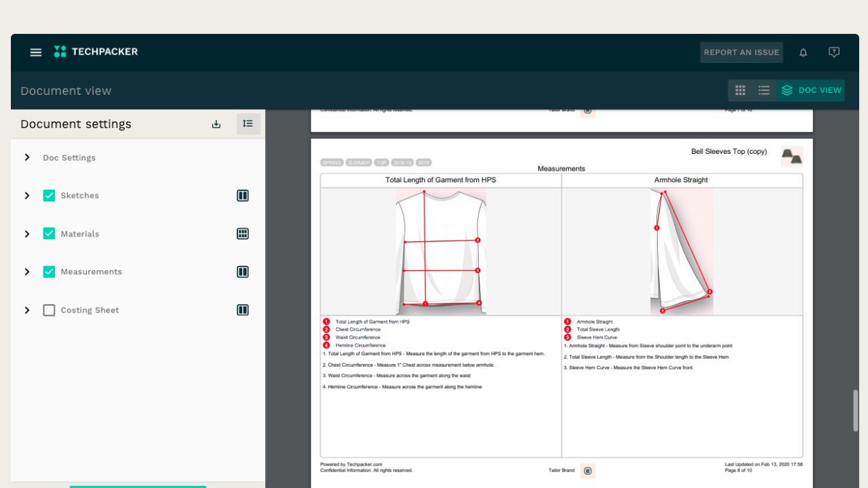Click the 'Chest Circumference' legend entry
The height and width of the screenshot is (488, 868).
click(x=357, y=329)
